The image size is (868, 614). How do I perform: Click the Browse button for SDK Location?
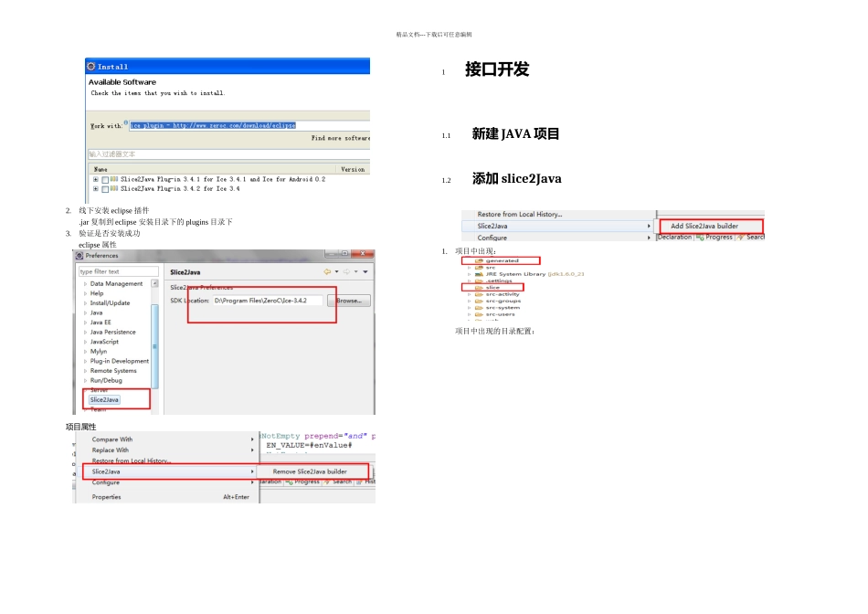click(349, 301)
